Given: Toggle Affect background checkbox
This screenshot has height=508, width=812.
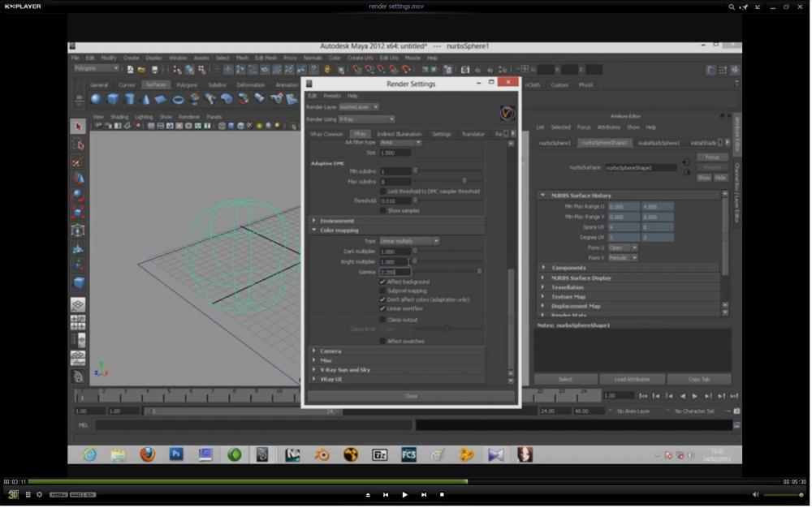Looking at the screenshot, I should tap(382, 282).
